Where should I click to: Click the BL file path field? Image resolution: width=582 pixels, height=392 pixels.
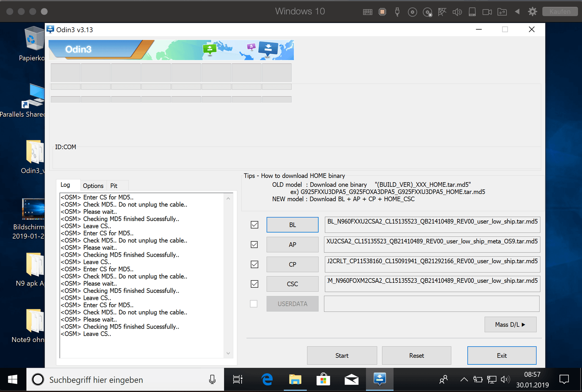click(x=432, y=225)
